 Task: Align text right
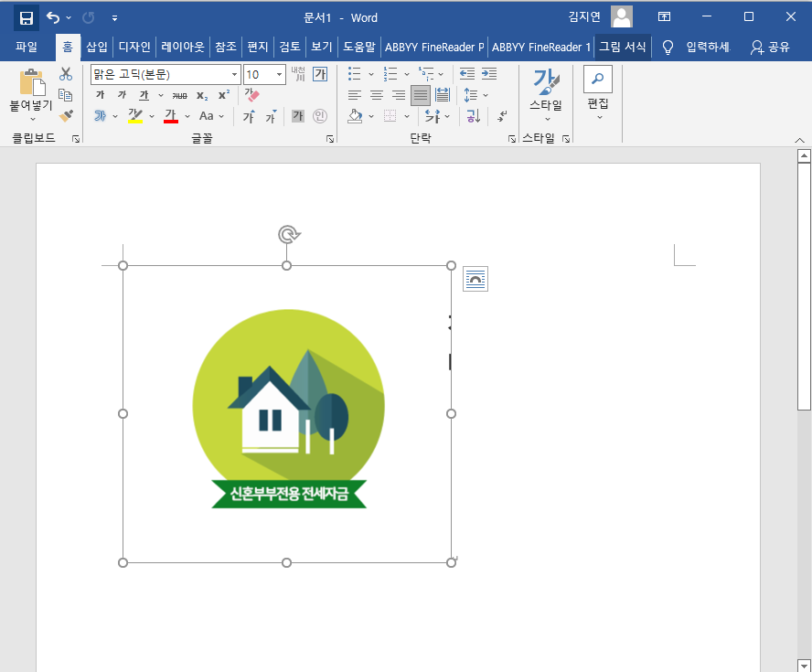pos(399,95)
